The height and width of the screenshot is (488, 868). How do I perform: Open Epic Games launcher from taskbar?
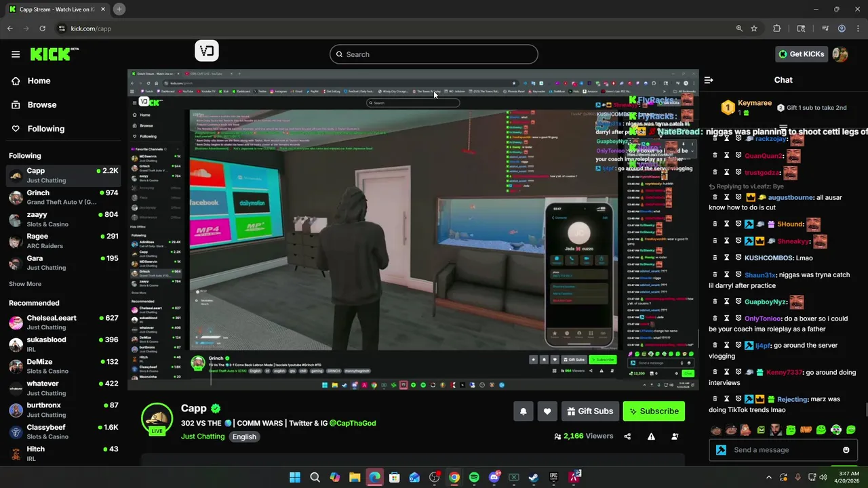(x=553, y=477)
